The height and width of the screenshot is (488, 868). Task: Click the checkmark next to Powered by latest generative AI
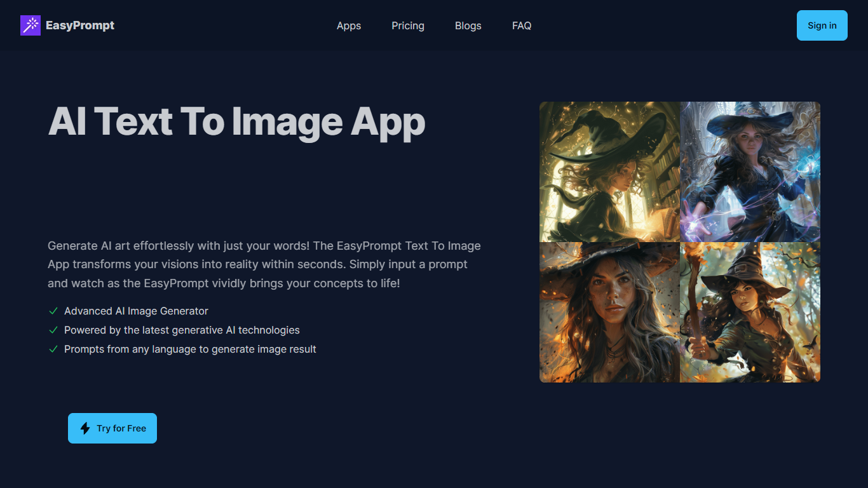click(53, 330)
